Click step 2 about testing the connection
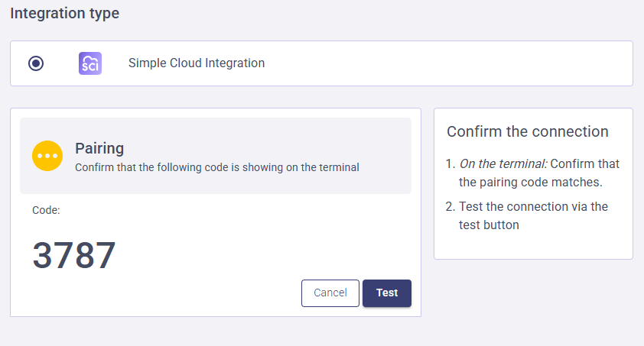The image size is (644, 346). click(x=533, y=206)
